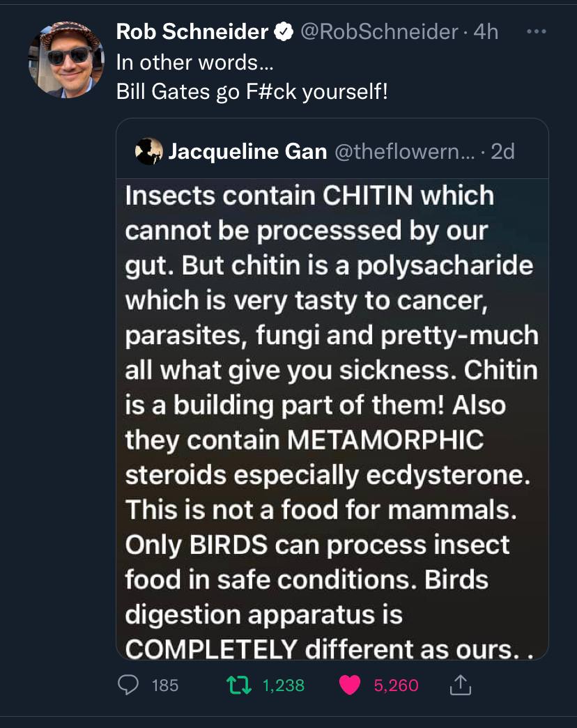The image size is (577, 728).
Task: Click the 1,238 retweets count
Action: [284, 686]
